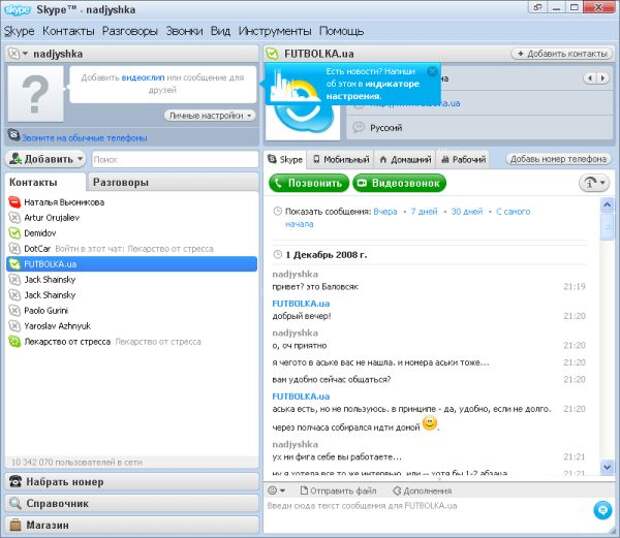Open the Инструменты menu
Screen dimensions: 620x538
coord(275,31)
